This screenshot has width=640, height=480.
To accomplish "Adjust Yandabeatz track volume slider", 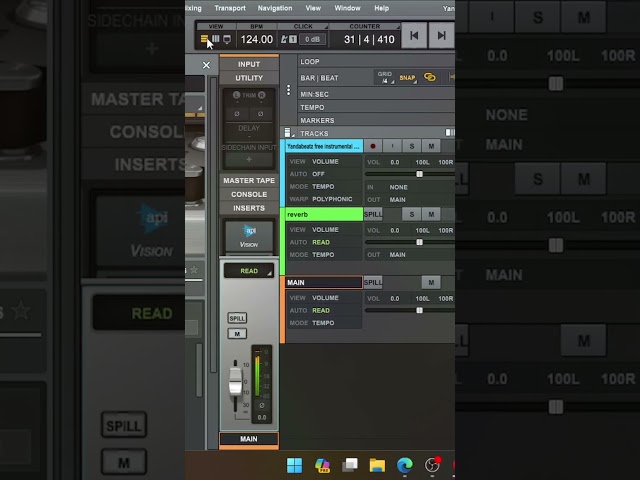I will pyautogui.click(x=419, y=174).
